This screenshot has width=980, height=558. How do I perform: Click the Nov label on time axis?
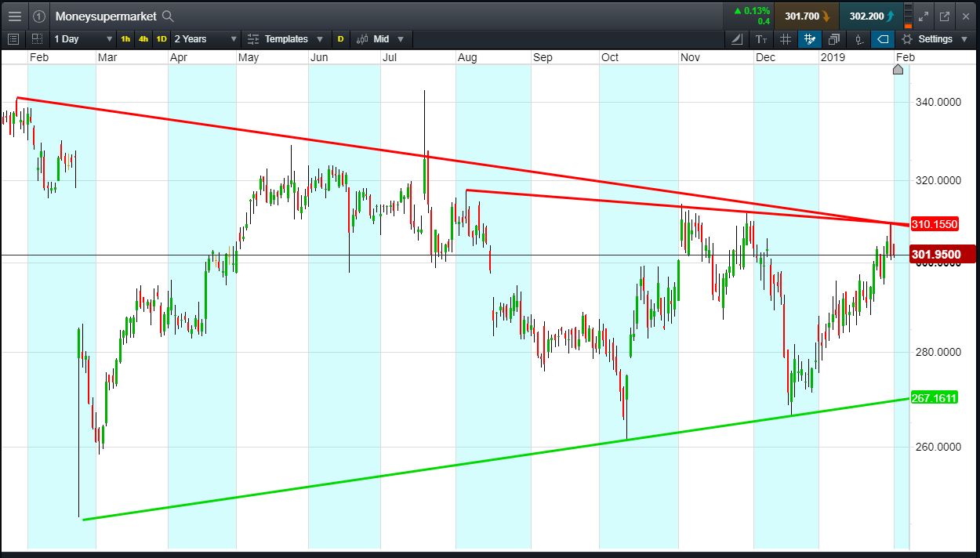click(x=690, y=57)
